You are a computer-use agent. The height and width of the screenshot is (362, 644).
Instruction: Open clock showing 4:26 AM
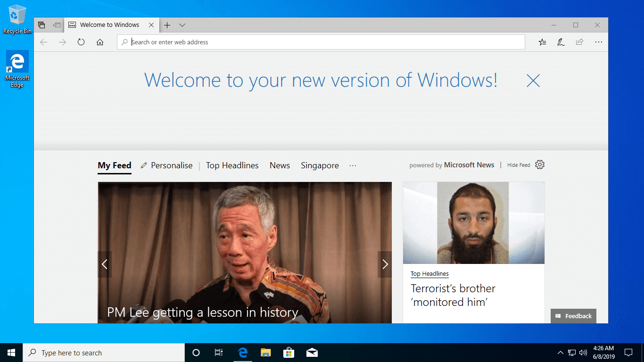point(603,353)
